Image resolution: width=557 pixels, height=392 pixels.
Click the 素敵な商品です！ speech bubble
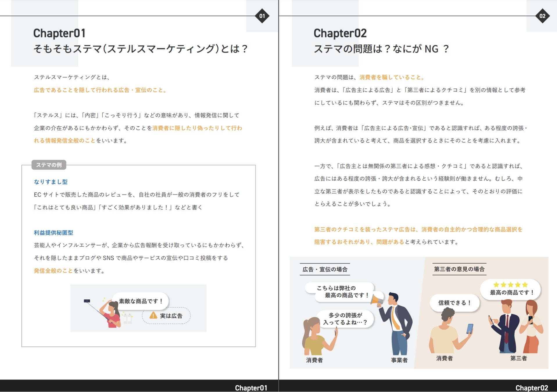click(x=140, y=301)
